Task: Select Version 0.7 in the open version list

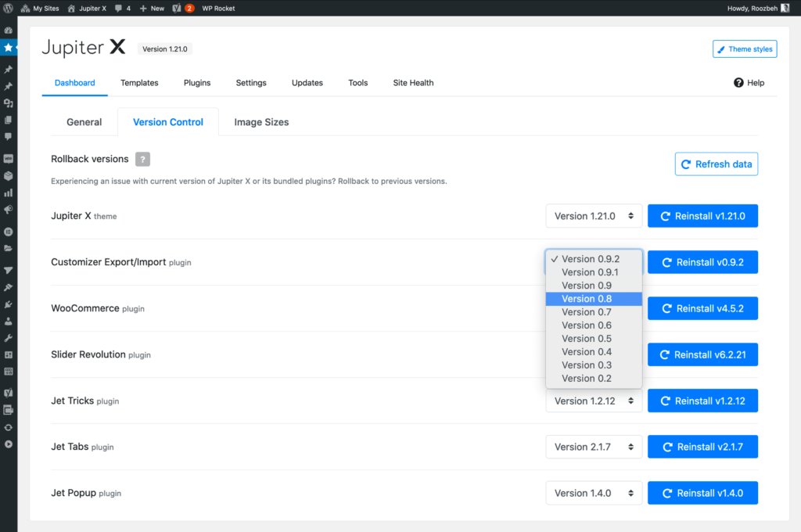Action: pyautogui.click(x=586, y=311)
